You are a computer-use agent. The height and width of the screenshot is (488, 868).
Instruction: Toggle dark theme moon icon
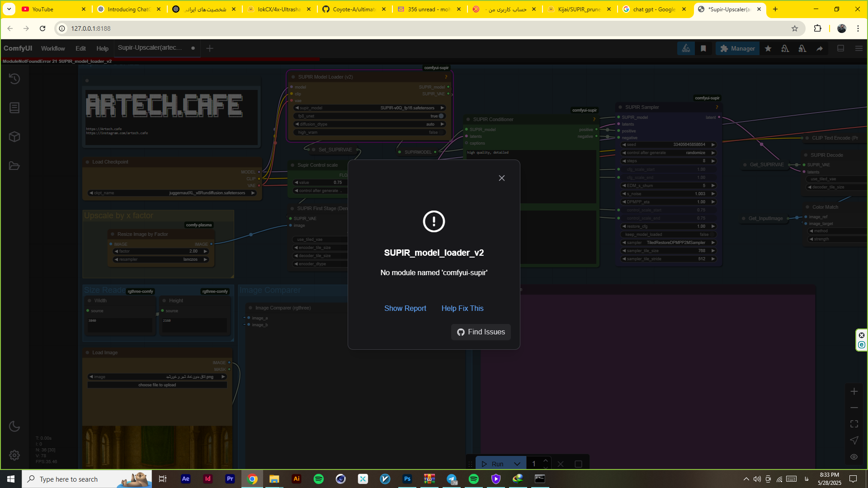click(14, 426)
